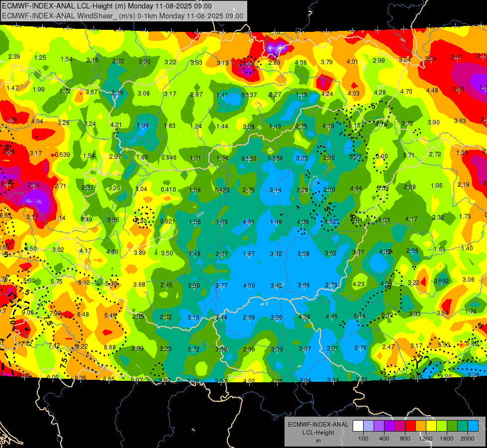Click the wind shear value 0.992
Viewport: 487px width, 448px height.
441,281
